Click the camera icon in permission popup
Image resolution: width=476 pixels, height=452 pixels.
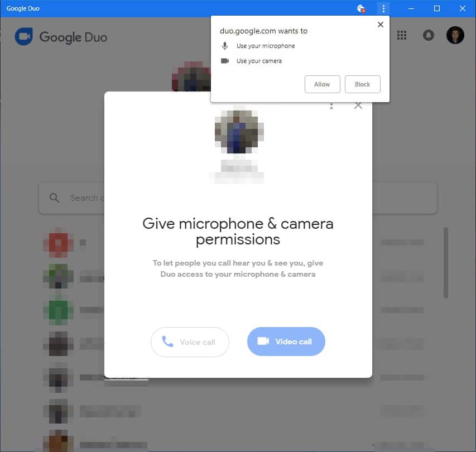tap(225, 61)
